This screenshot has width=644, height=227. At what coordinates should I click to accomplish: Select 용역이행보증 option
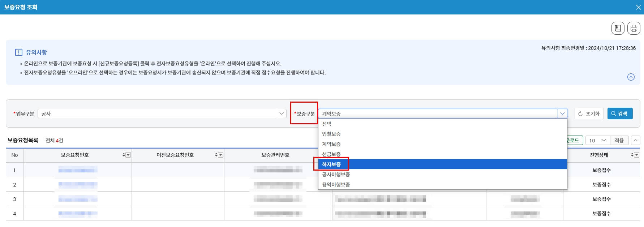click(442, 184)
